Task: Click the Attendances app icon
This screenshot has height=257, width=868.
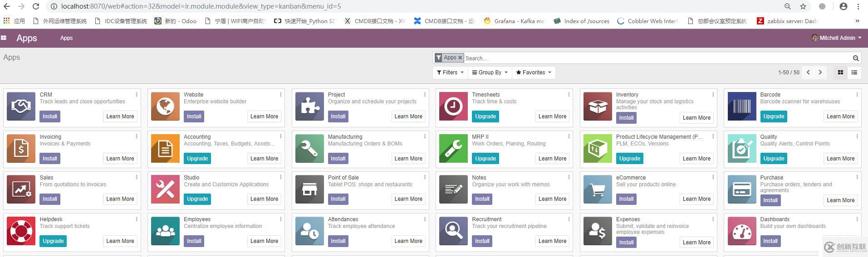Action: coord(309,231)
